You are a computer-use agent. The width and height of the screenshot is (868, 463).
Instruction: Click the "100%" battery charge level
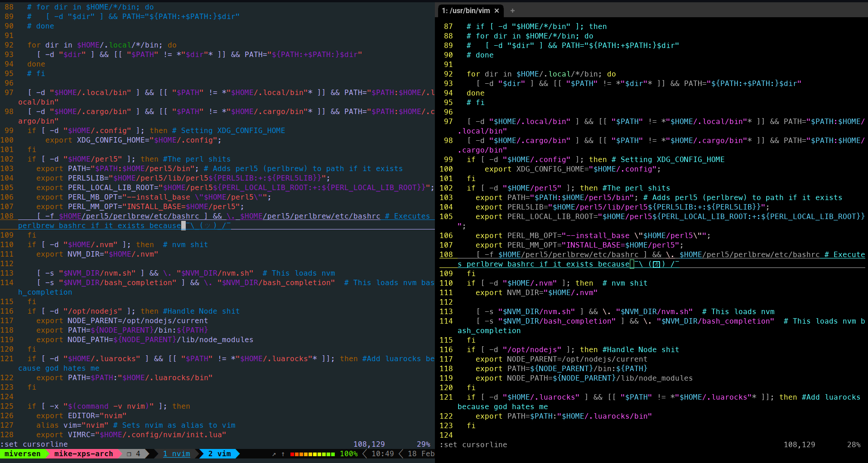coord(348,453)
